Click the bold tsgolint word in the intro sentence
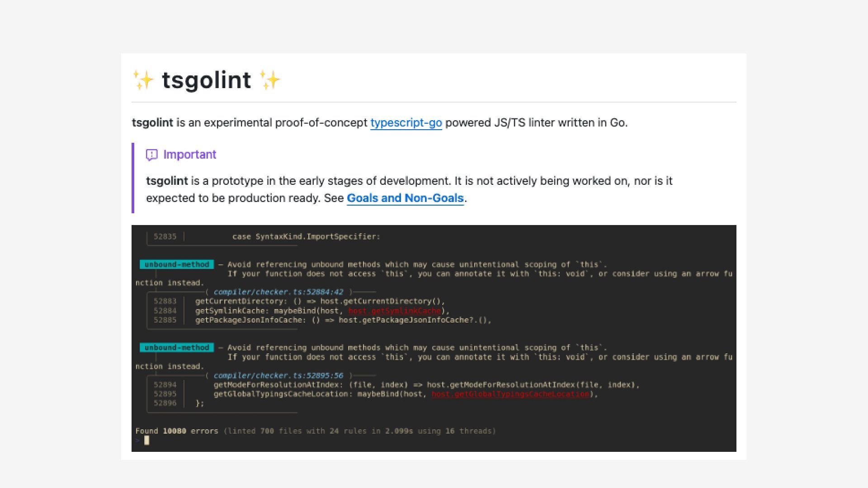 click(x=152, y=123)
